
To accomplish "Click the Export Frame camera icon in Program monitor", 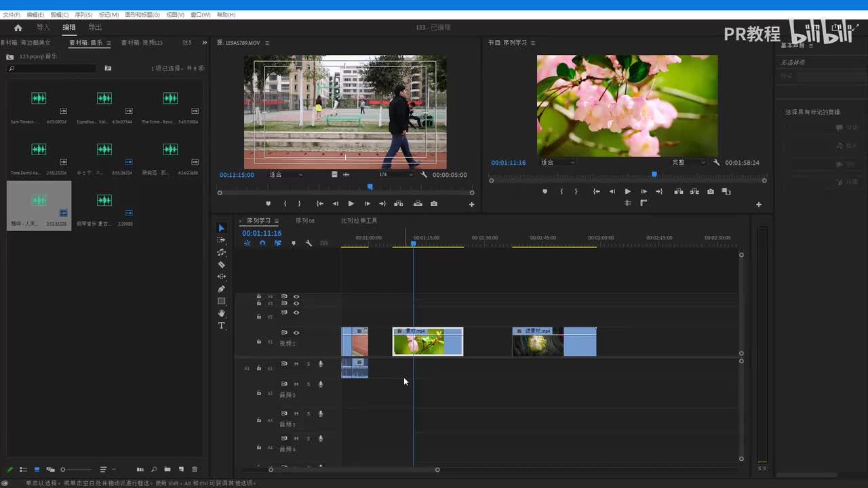I will click(x=710, y=192).
